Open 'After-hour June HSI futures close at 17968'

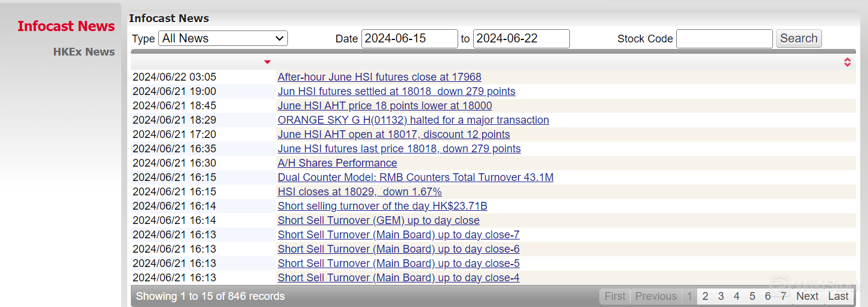379,77
